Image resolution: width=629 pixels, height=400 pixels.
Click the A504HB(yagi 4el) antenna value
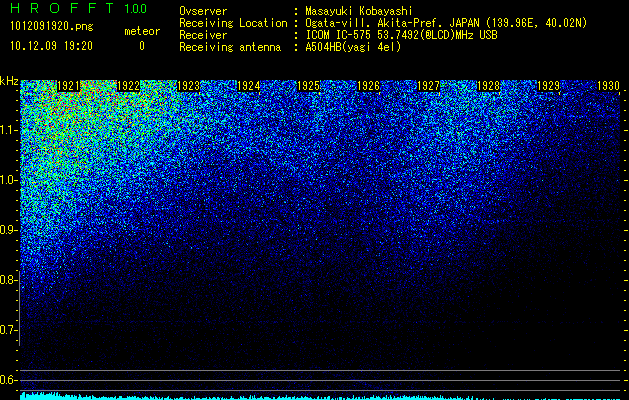tap(353, 47)
